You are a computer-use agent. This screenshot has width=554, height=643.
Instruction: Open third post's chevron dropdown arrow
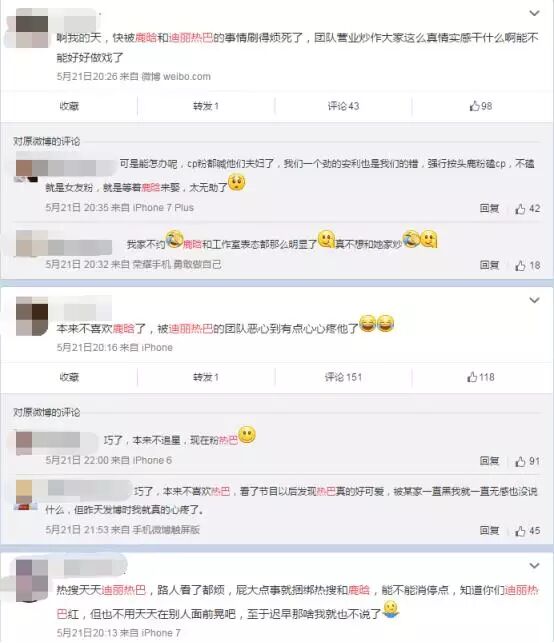pyautogui.click(x=534, y=566)
